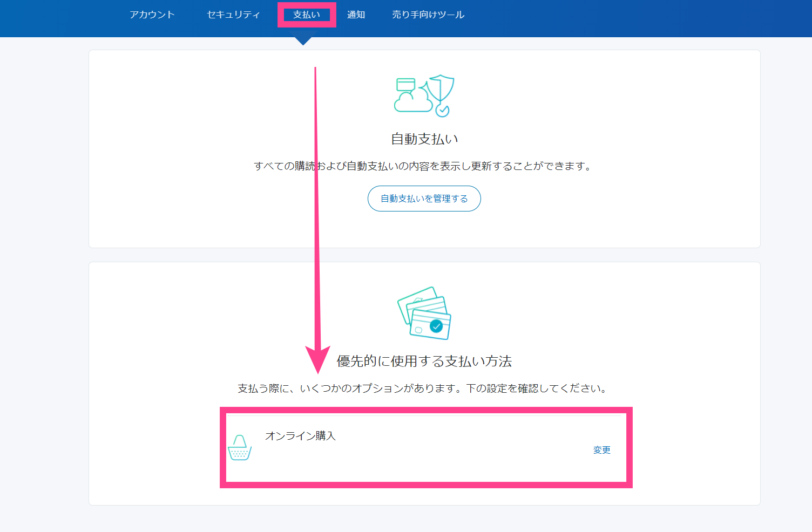Click the preferred payment cards icon
The width and height of the screenshot is (812, 532).
[424, 313]
